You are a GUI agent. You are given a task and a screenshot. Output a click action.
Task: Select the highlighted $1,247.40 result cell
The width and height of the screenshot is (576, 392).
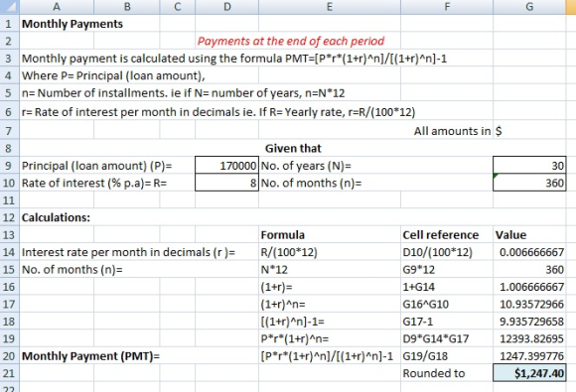[x=529, y=373]
